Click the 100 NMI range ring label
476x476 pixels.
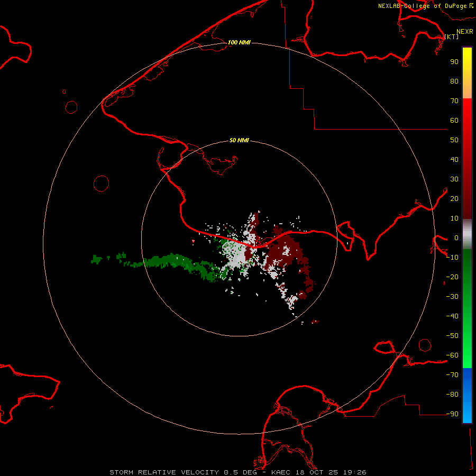click(239, 42)
